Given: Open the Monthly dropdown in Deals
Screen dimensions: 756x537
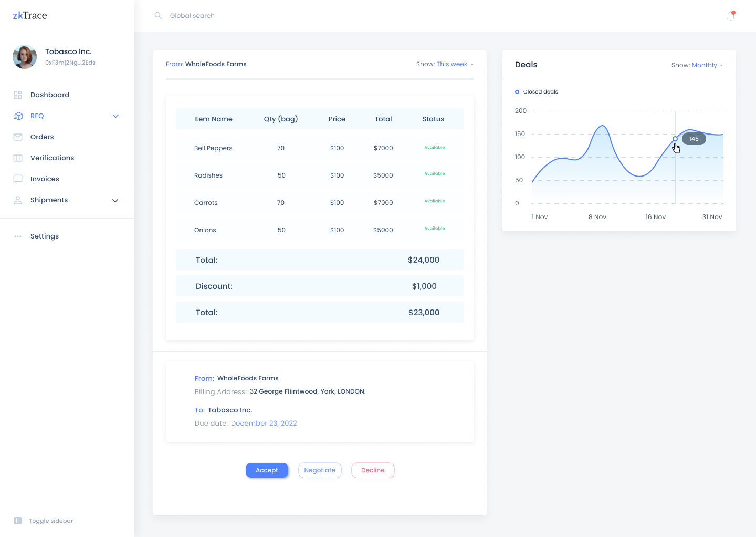Looking at the screenshot, I should point(707,65).
